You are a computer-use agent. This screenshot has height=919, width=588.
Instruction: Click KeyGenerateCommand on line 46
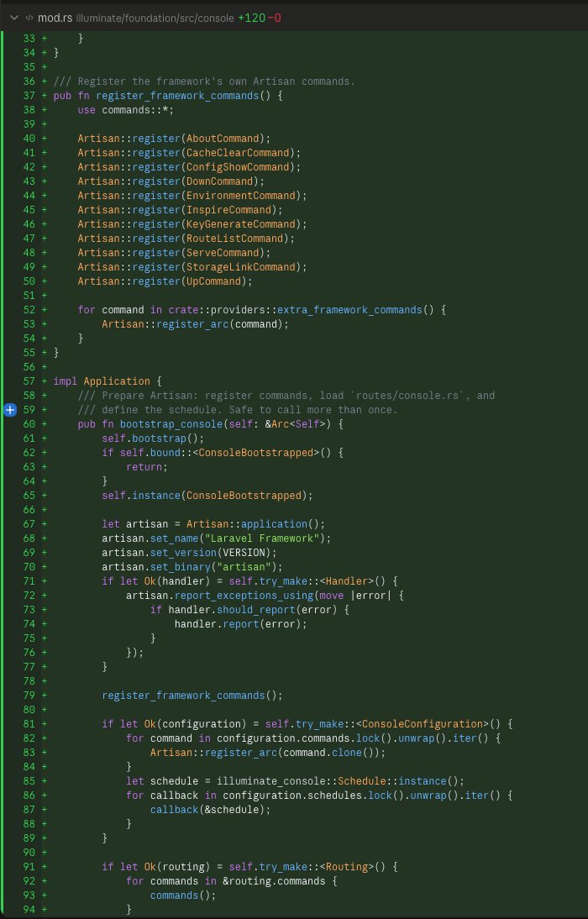pyautogui.click(x=240, y=224)
